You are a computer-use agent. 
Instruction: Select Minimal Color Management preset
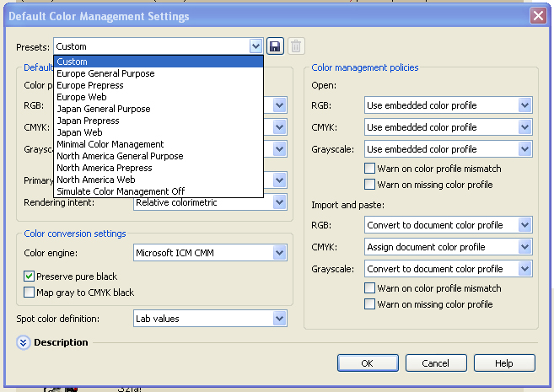[x=110, y=144]
